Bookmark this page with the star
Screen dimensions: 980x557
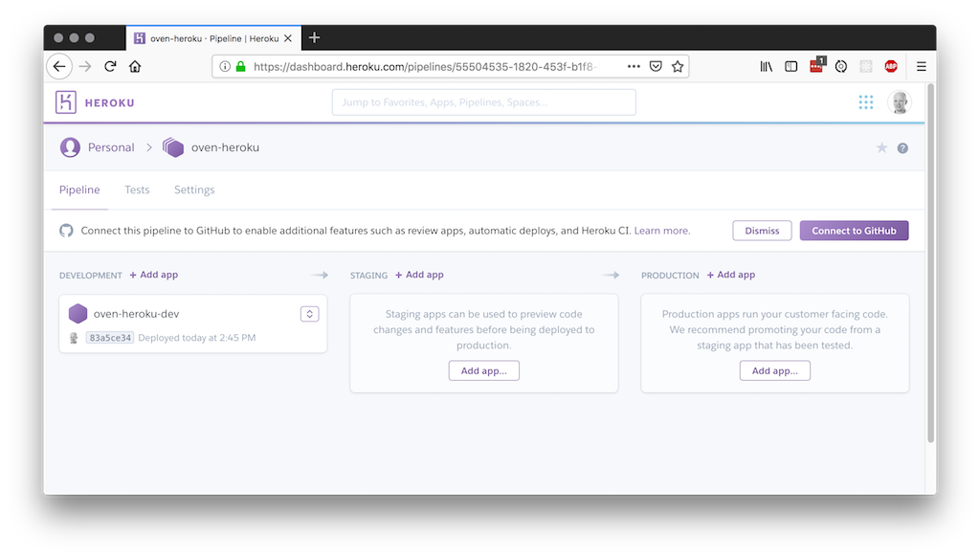tap(678, 66)
